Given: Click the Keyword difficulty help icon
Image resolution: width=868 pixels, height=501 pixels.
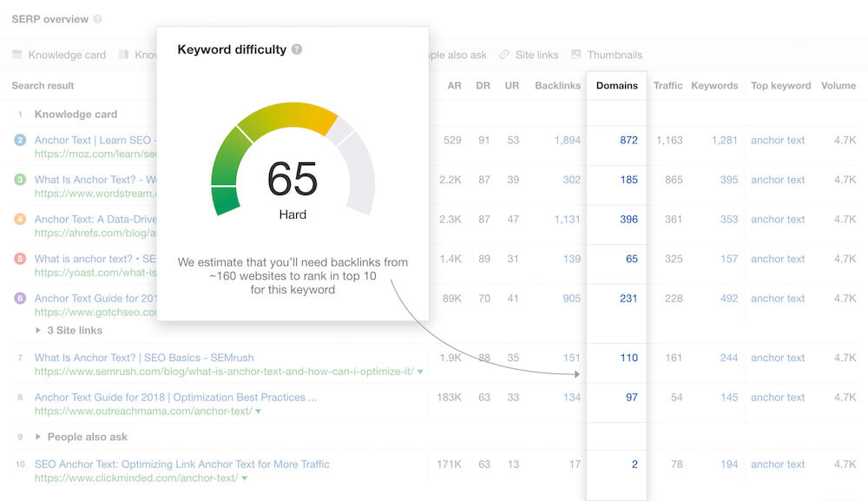Looking at the screenshot, I should coord(297,49).
